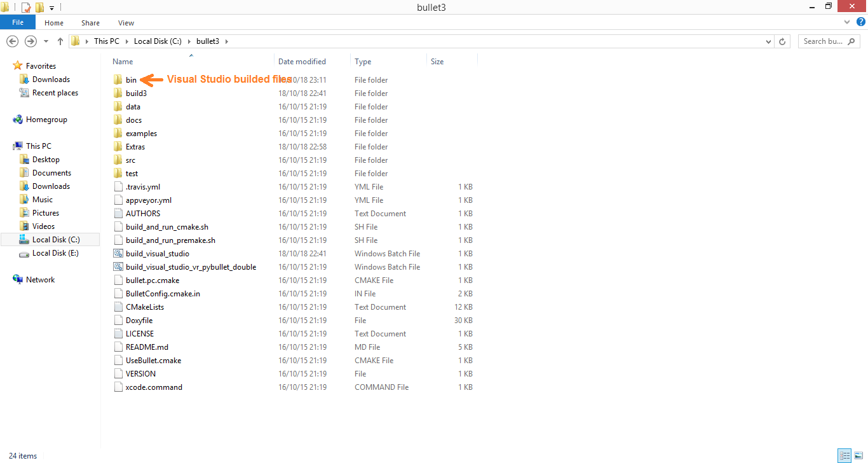Open Homegroup in navigation pane

tap(46, 120)
